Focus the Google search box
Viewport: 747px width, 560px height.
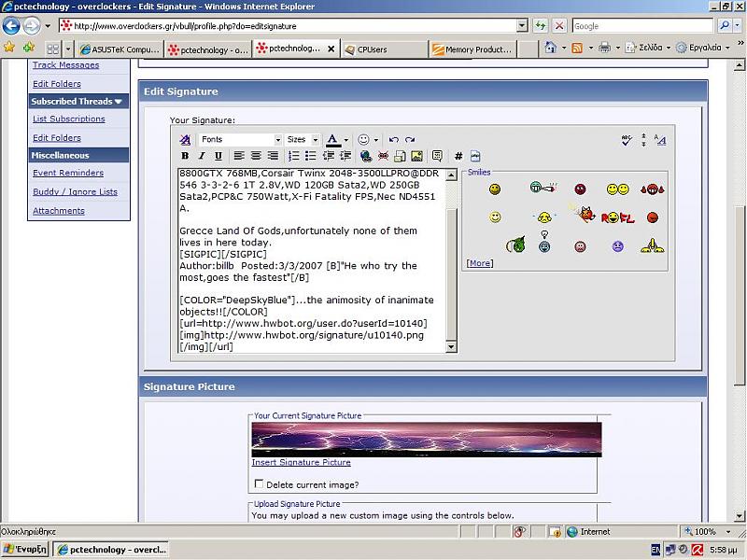[642, 26]
